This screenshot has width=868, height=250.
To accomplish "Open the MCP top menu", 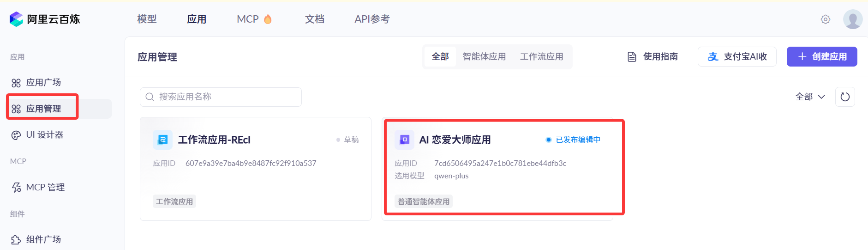I will pos(254,19).
